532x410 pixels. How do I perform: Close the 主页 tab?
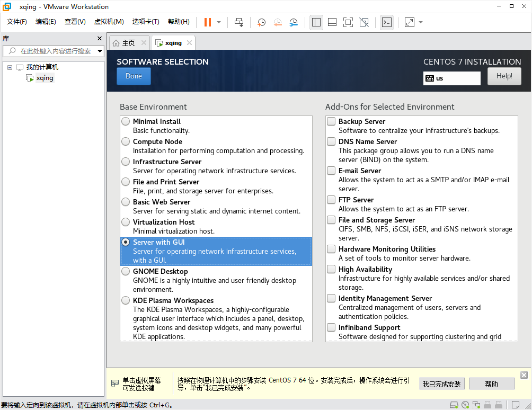[x=144, y=43]
